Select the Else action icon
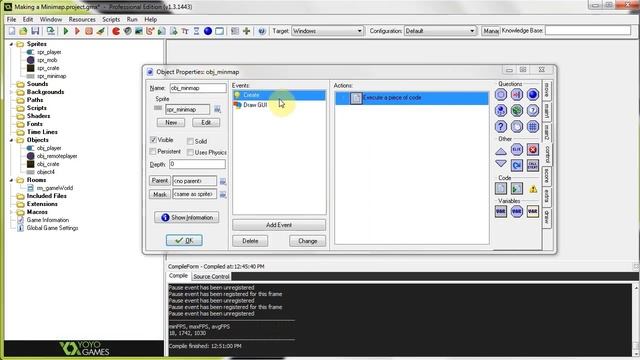This screenshot has width=640, height=360. pos(517,149)
